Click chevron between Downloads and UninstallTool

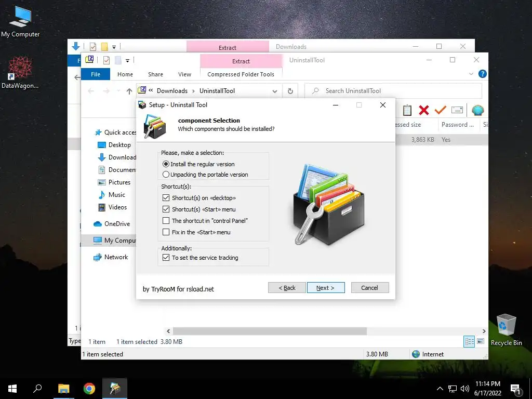point(193,91)
